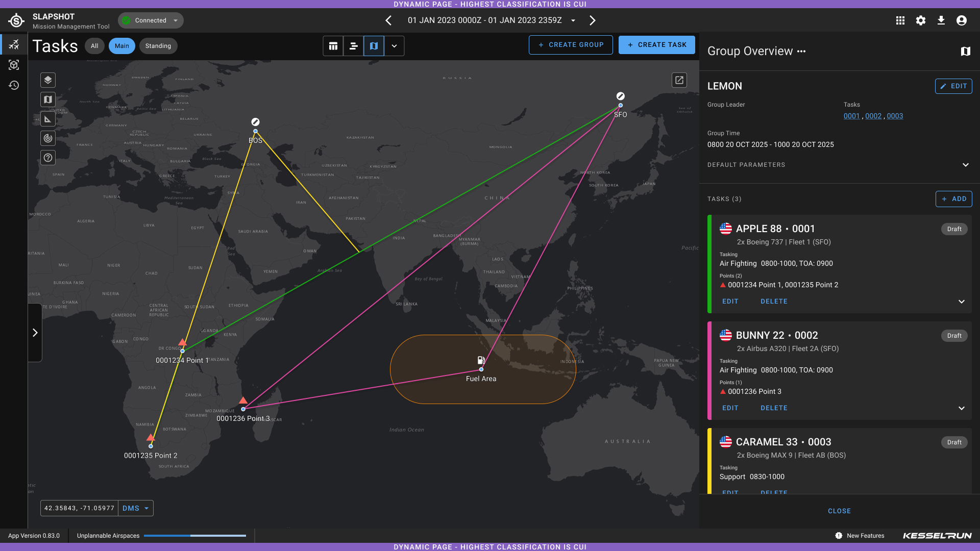Select the Main tasks filter tab
980x551 pixels.
tap(122, 46)
